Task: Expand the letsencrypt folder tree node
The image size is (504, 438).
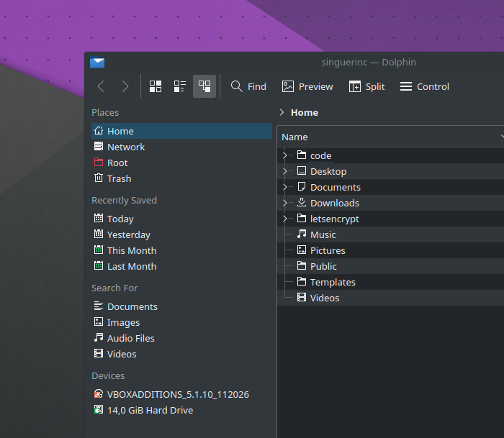Action: pyautogui.click(x=284, y=219)
